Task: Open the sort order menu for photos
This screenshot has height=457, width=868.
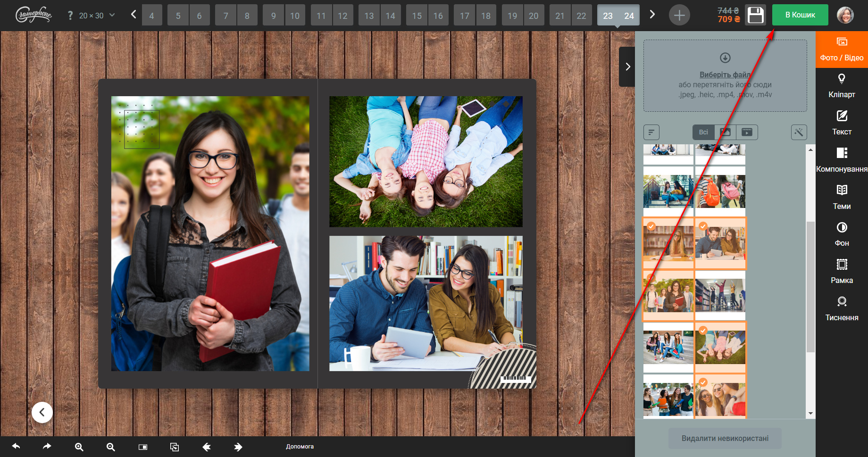Action: point(651,132)
